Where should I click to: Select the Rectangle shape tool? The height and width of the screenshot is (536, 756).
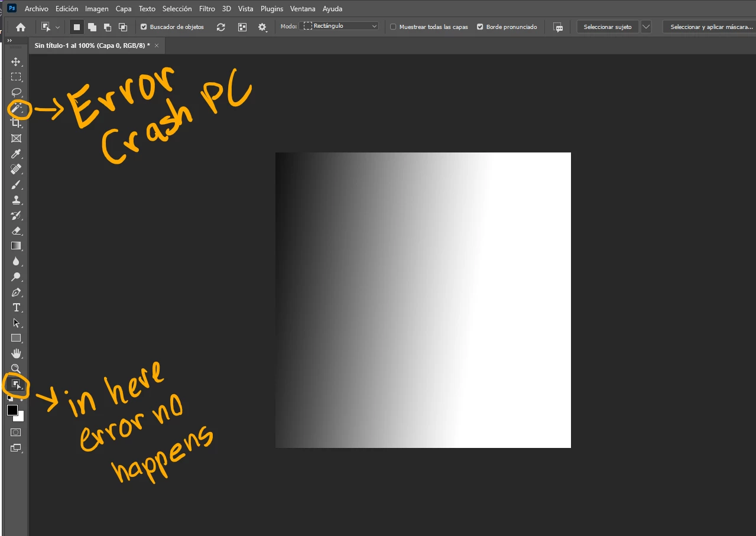pos(16,338)
